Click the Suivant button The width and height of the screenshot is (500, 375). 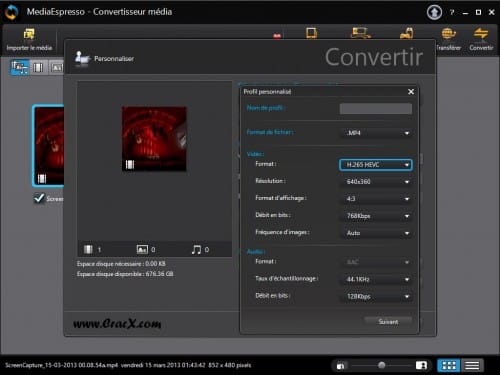[388, 322]
